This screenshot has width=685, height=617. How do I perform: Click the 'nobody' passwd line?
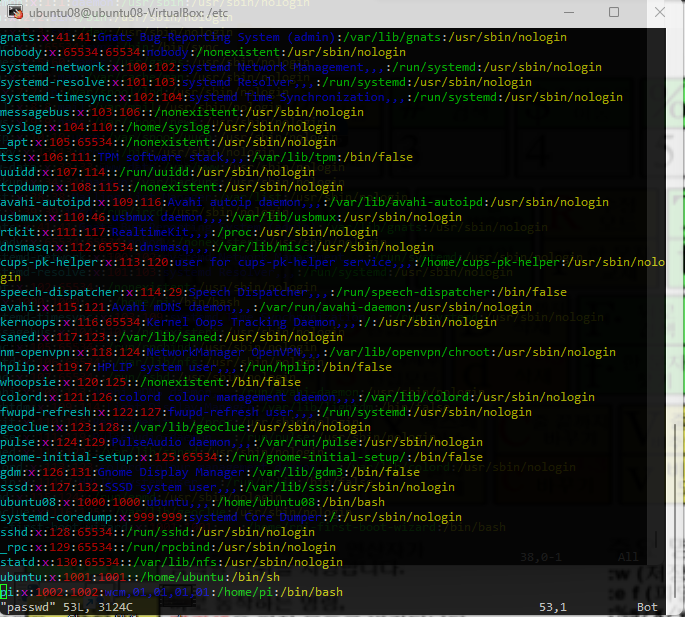coord(203,52)
